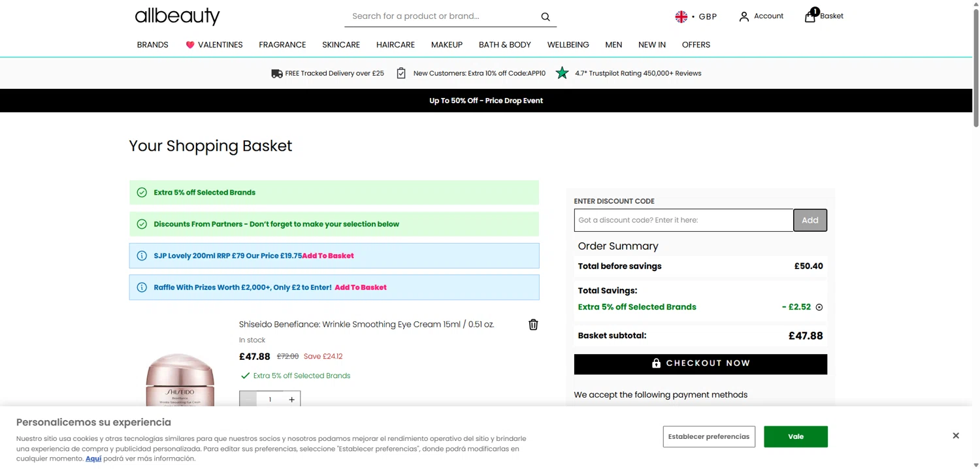Open the FRAGRANCE menu
Image resolution: width=980 pixels, height=469 pixels.
pyautogui.click(x=282, y=44)
